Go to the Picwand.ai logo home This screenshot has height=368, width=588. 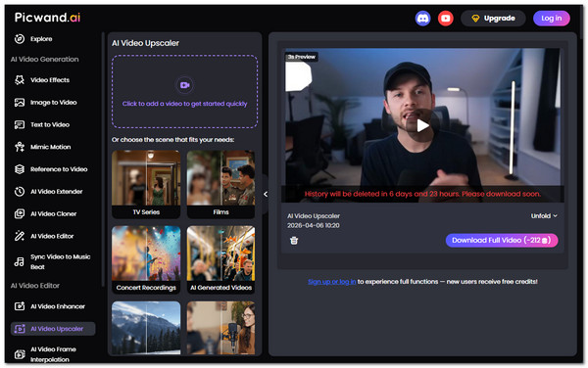(x=47, y=18)
